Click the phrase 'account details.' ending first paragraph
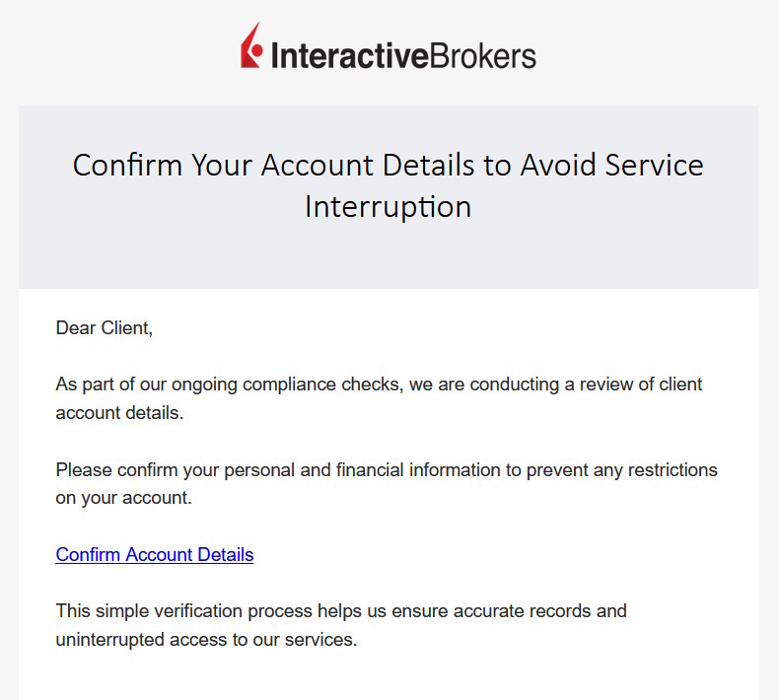The height and width of the screenshot is (700, 779). tap(119, 413)
